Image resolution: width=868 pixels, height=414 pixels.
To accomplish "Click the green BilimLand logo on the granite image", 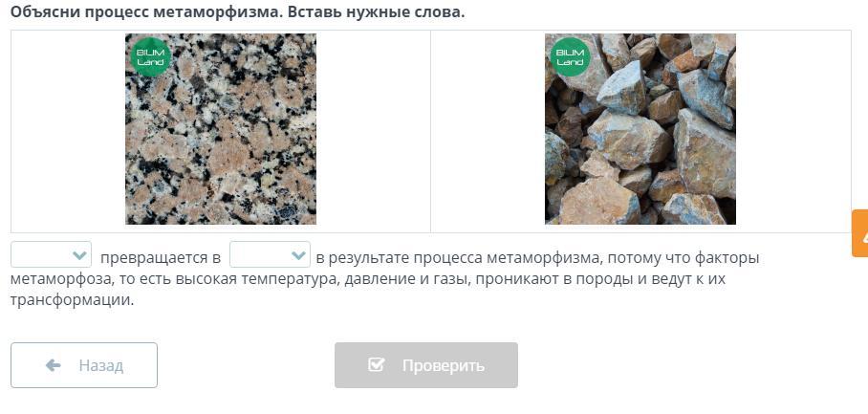I will [x=151, y=57].
